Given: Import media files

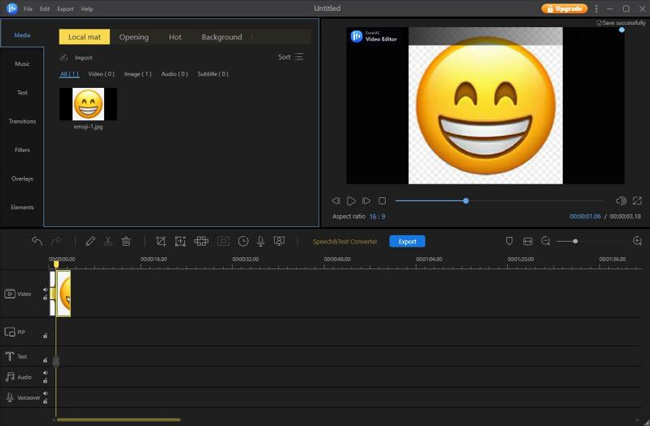Looking at the screenshot, I should [x=76, y=58].
